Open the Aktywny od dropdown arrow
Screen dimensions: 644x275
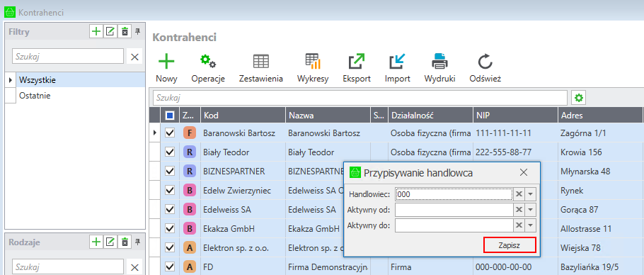coord(531,210)
